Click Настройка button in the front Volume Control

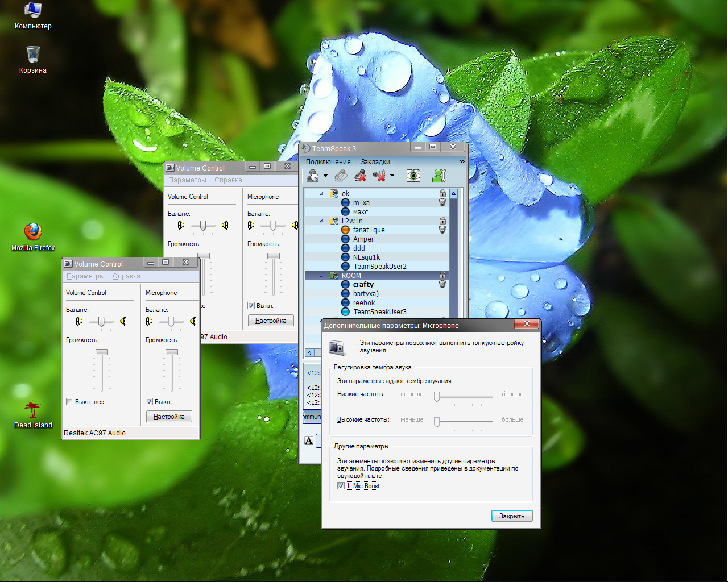[169, 417]
